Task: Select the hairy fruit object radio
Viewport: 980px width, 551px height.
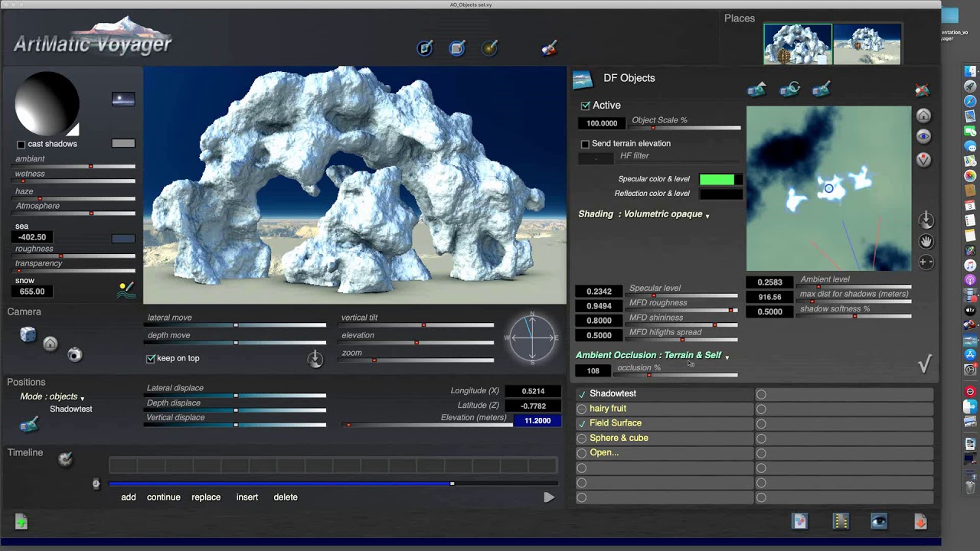Action: click(x=582, y=409)
